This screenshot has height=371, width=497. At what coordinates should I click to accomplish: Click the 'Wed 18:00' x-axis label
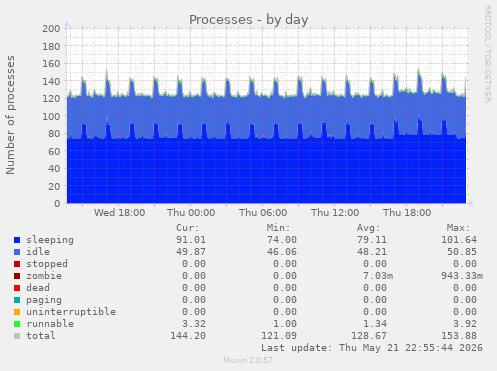[x=119, y=213]
